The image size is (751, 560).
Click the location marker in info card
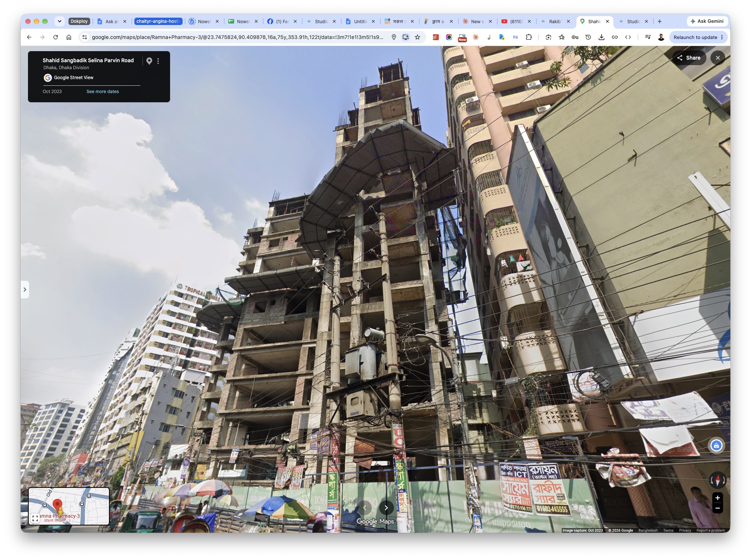pyautogui.click(x=149, y=61)
